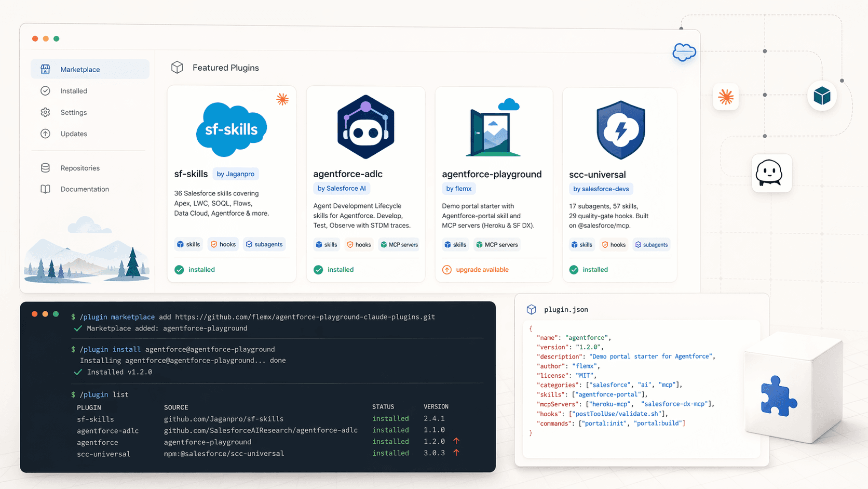The width and height of the screenshot is (868, 489).
Task: Click the Updates arrow icon
Action: tap(46, 134)
